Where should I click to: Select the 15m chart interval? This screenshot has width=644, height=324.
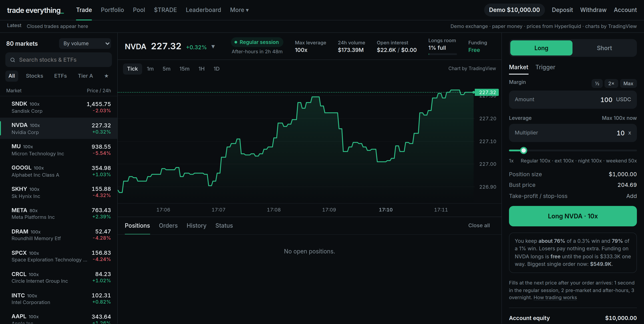pyautogui.click(x=184, y=69)
